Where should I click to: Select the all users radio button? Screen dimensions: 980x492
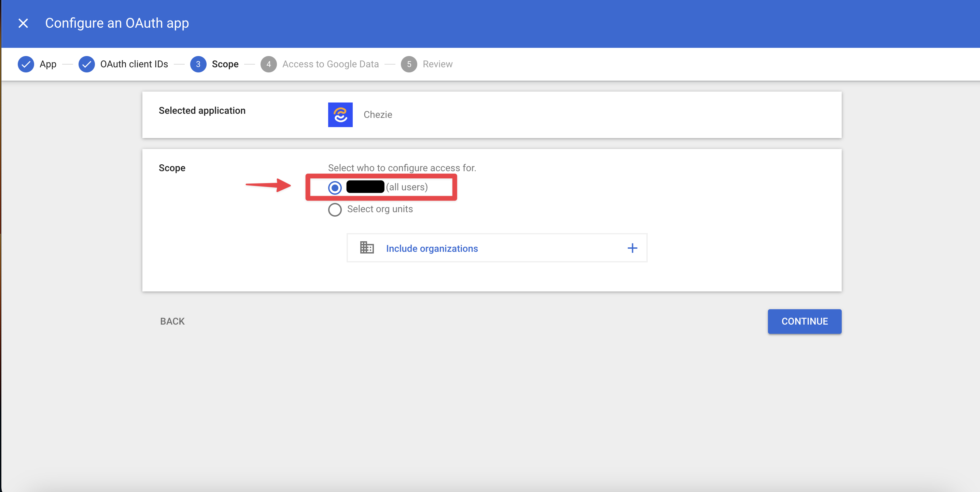[x=335, y=187]
